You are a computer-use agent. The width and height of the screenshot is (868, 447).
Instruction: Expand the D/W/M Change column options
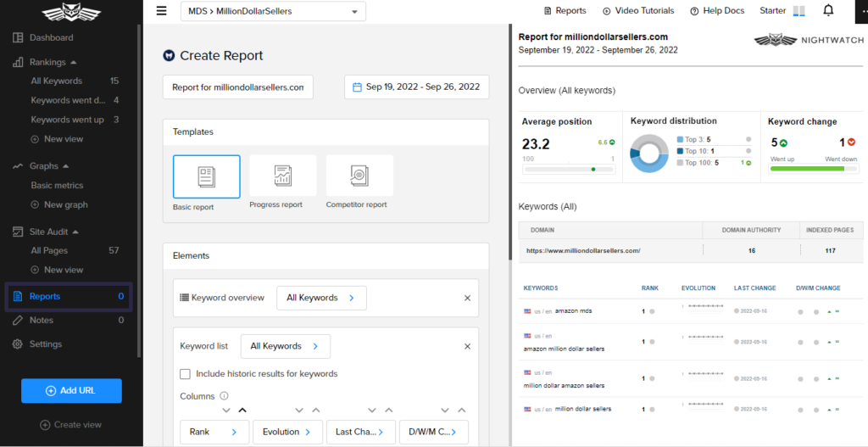point(434,432)
